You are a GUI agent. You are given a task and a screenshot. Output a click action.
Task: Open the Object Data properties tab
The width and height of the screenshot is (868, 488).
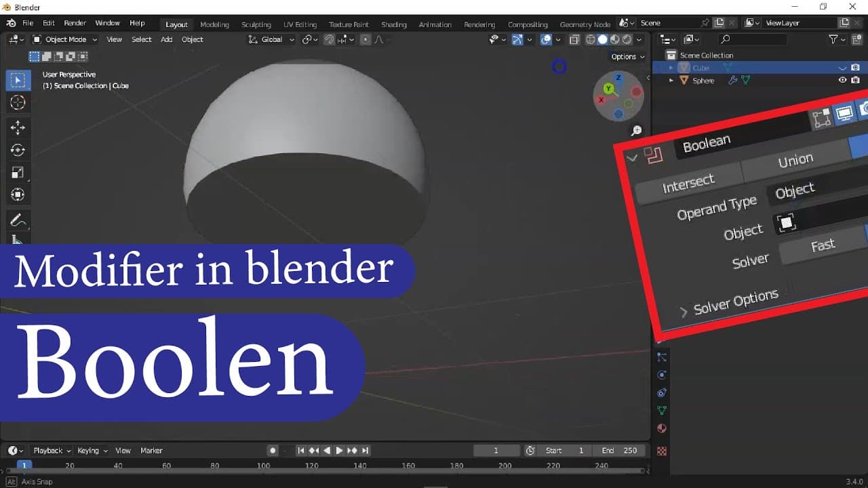(x=662, y=410)
